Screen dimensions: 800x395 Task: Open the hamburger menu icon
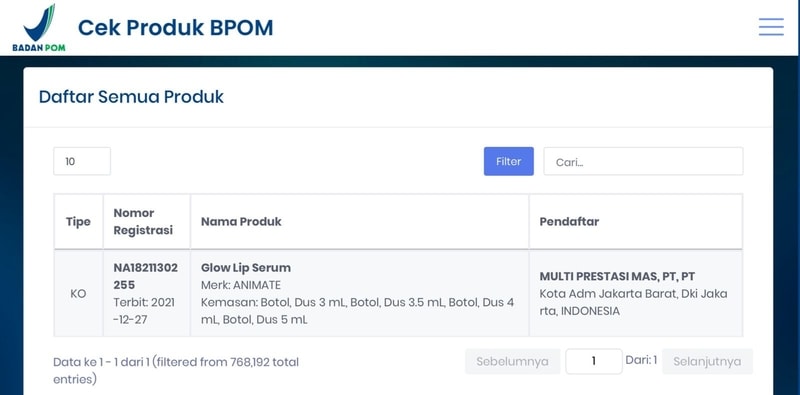[x=771, y=27]
